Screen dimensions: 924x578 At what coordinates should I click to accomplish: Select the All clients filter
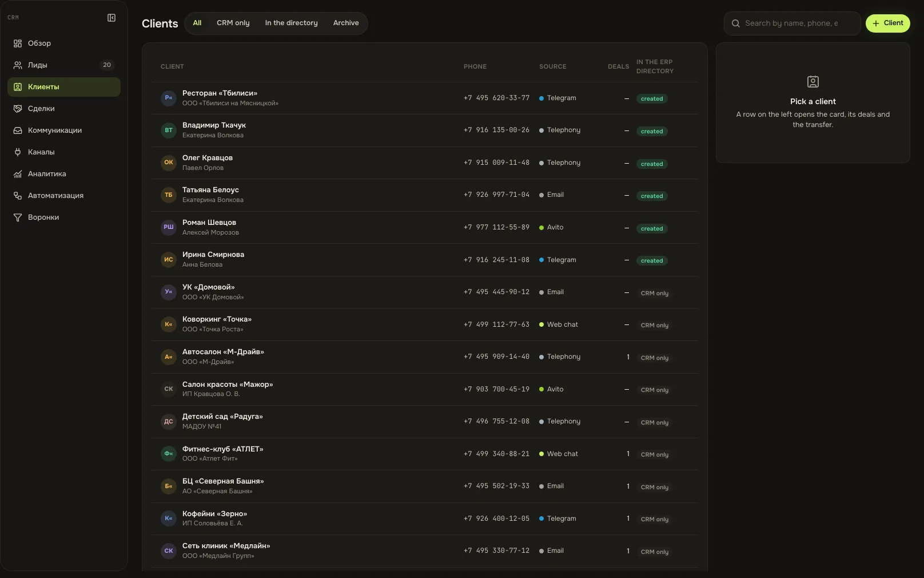coord(197,23)
